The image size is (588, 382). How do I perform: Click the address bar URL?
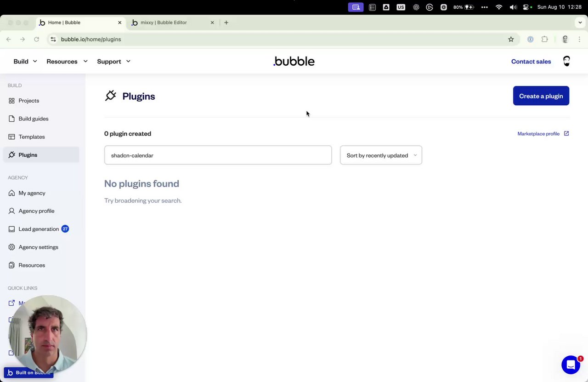coord(91,40)
